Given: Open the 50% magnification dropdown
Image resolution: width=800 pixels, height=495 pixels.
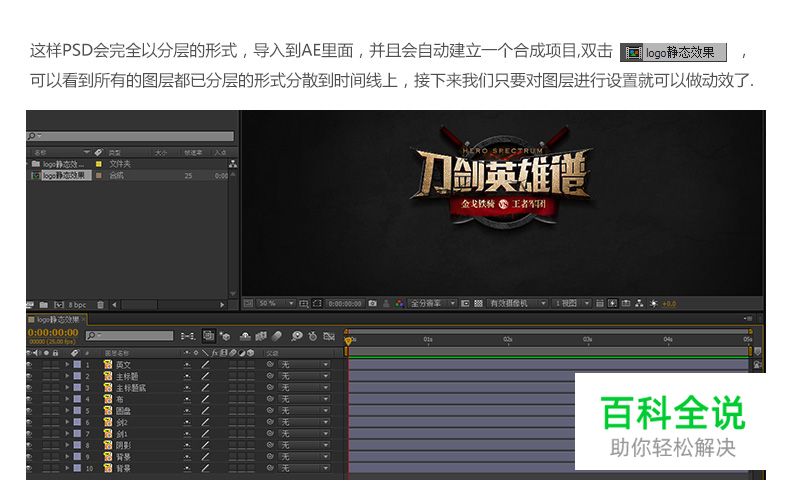Looking at the screenshot, I should tap(276, 304).
